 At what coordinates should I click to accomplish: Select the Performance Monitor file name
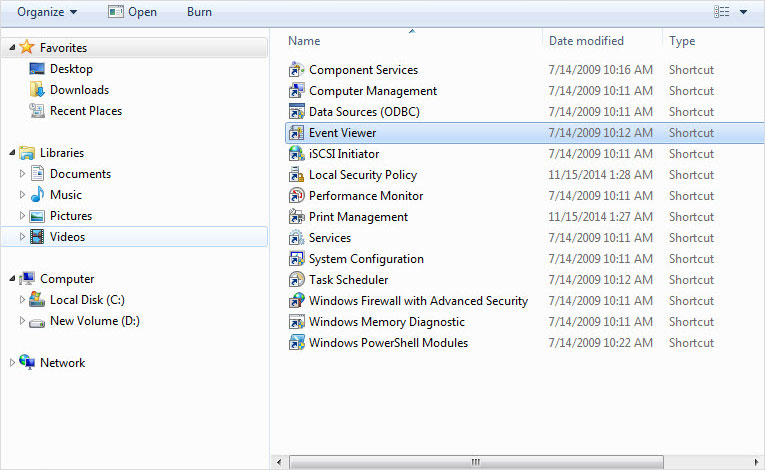point(366,196)
